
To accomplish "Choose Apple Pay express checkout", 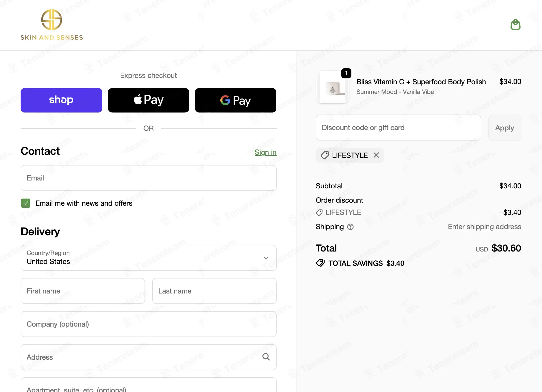I will (x=149, y=100).
